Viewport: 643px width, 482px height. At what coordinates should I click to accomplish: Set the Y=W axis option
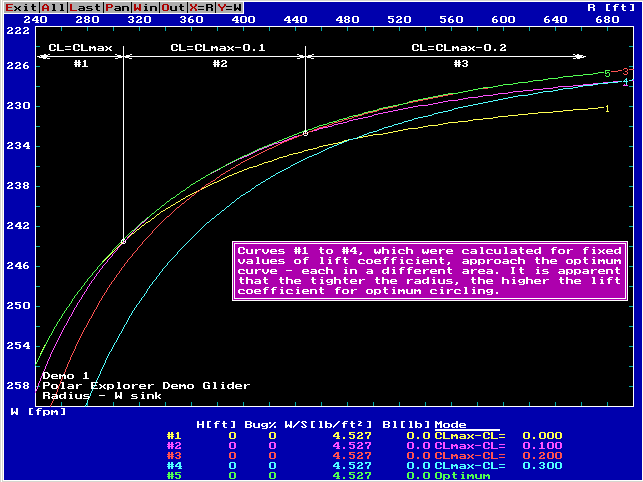[x=231, y=7]
